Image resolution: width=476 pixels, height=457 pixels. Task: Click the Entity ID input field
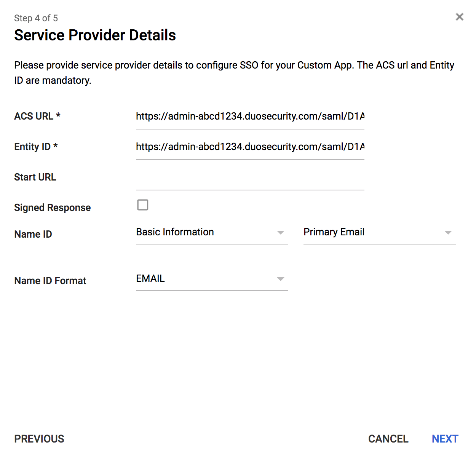[249, 147]
